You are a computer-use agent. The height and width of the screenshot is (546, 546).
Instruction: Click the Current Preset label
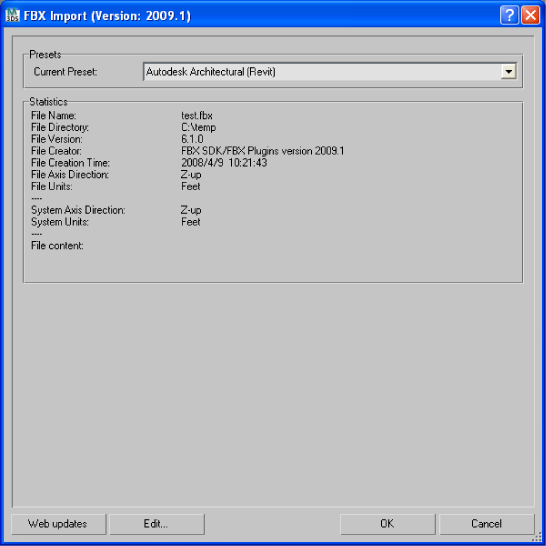coord(65,72)
